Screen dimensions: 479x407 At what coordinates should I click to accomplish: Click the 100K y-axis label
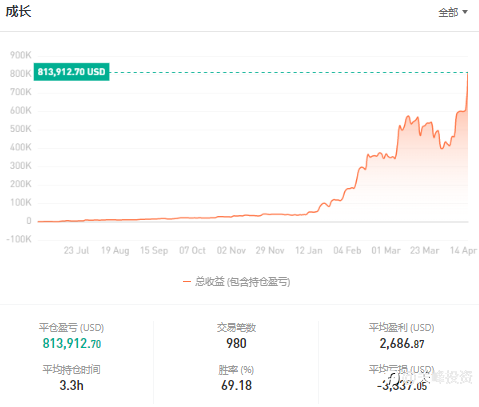[x=21, y=203]
